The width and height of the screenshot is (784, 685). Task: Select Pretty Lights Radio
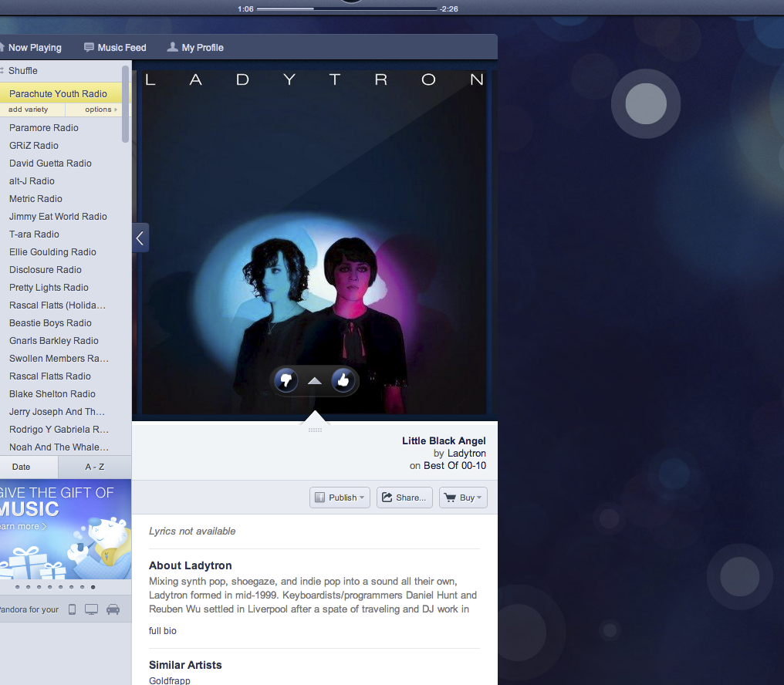click(49, 288)
